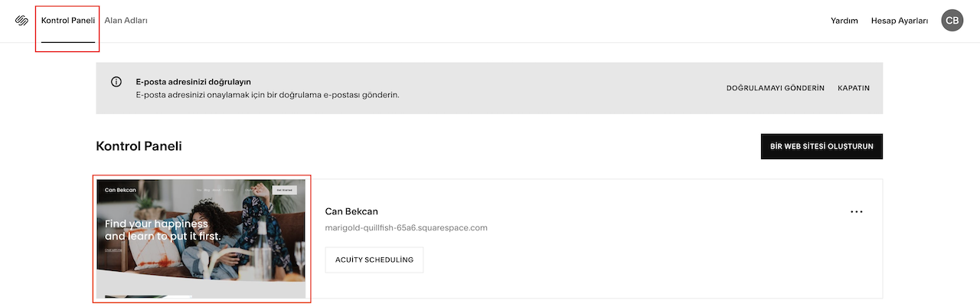The width and height of the screenshot is (980, 307).
Task: Open the CB account avatar
Action: [952, 21]
